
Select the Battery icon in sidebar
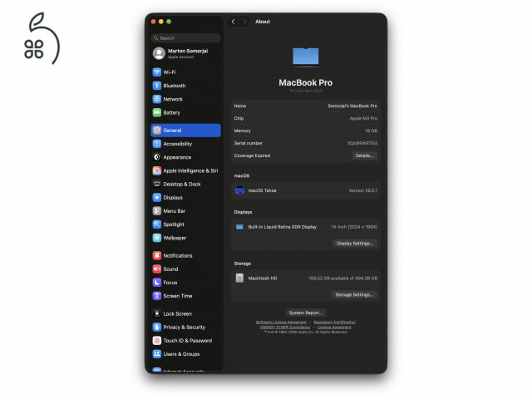click(157, 112)
